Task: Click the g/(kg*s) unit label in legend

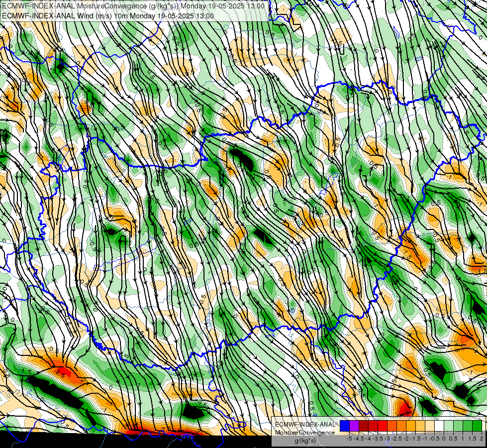Action: point(305,441)
